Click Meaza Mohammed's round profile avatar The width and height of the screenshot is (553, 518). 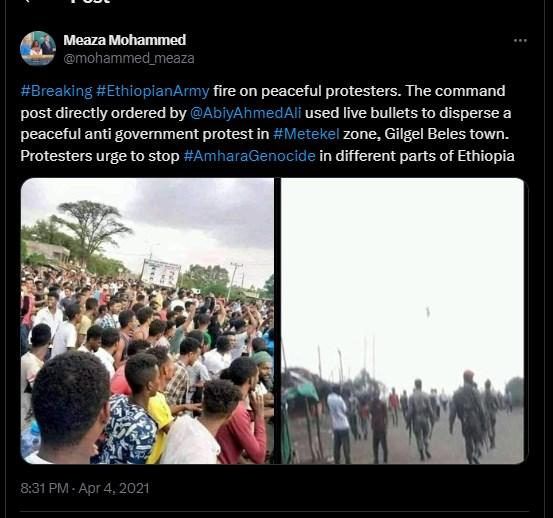click(38, 49)
